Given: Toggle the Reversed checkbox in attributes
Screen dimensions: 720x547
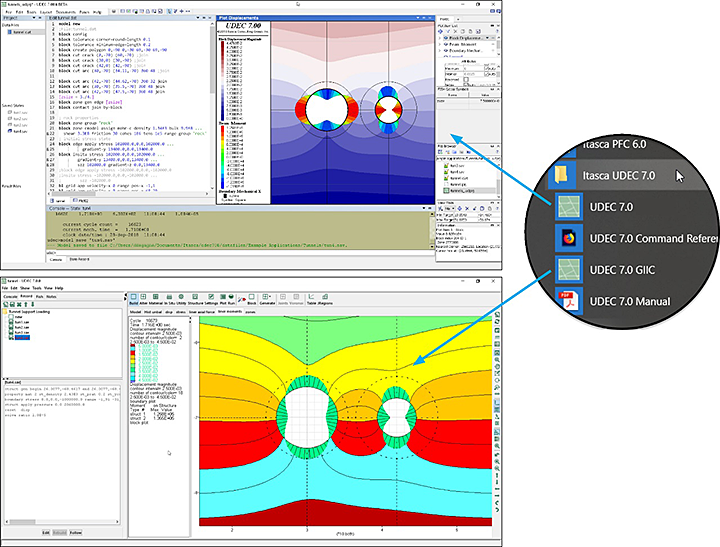Looking at the screenshot, I should [467, 79].
